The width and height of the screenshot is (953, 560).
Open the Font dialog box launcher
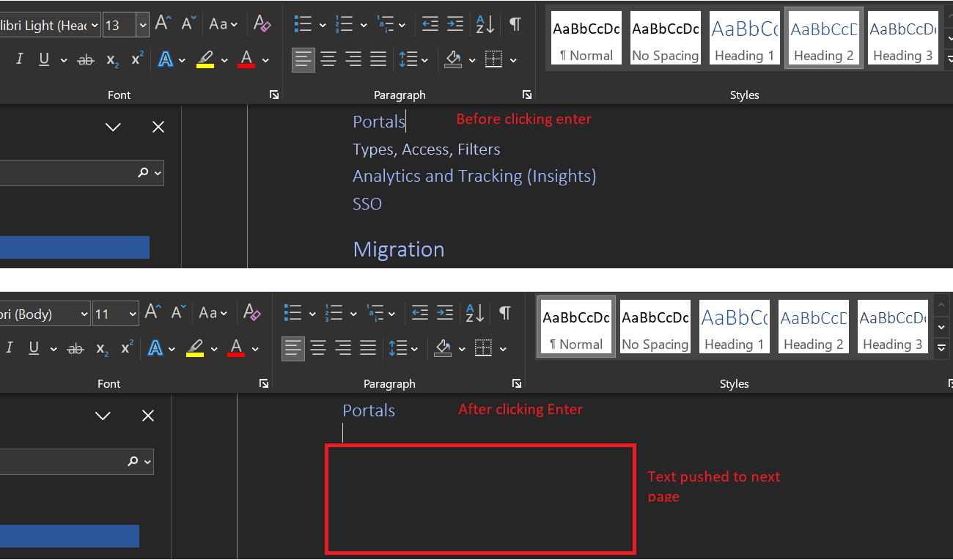[x=273, y=95]
